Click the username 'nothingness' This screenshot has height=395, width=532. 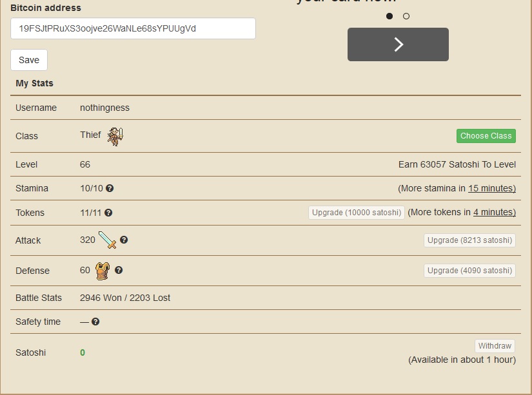point(104,108)
